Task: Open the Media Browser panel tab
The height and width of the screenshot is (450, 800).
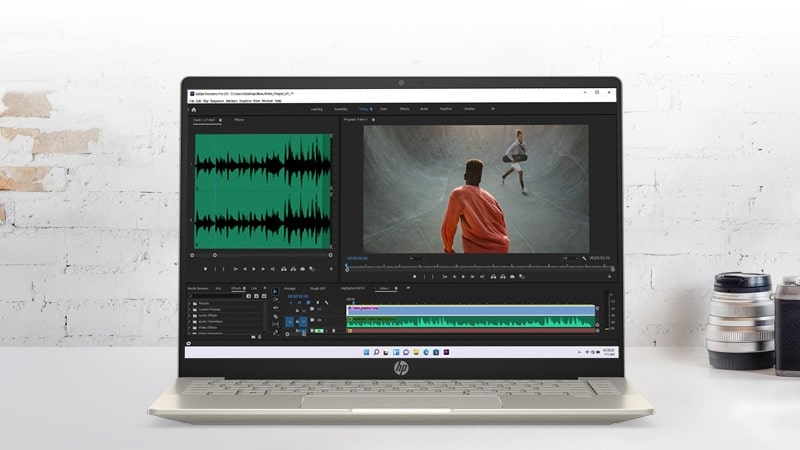Action: click(x=198, y=288)
